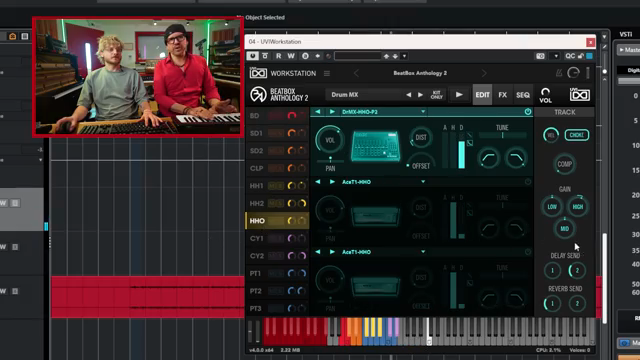The height and width of the screenshot is (360, 640).
Task: Toggle power for second AceT1-HHO layer
Action: [528, 182]
